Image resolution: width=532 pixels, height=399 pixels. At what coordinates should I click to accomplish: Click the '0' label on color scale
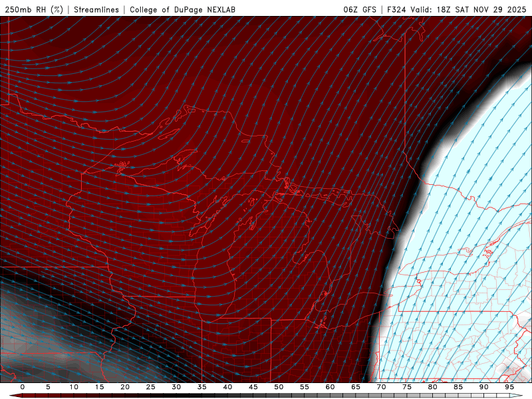coord(23,387)
